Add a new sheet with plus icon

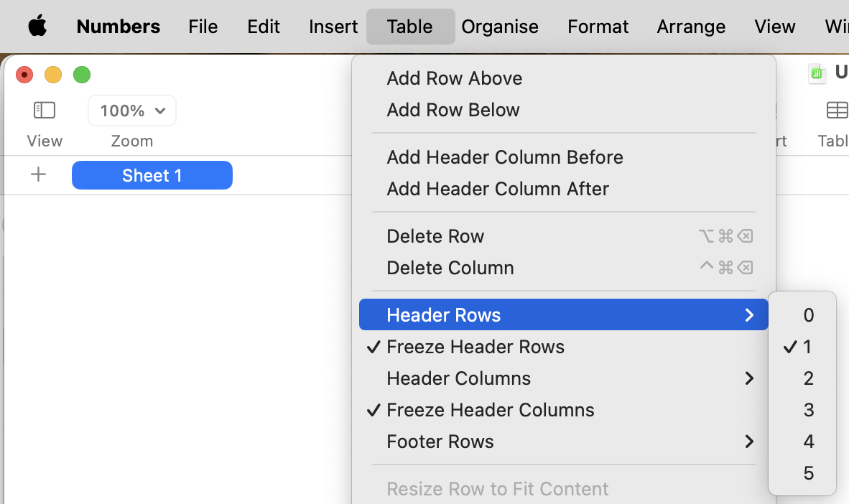tap(39, 174)
